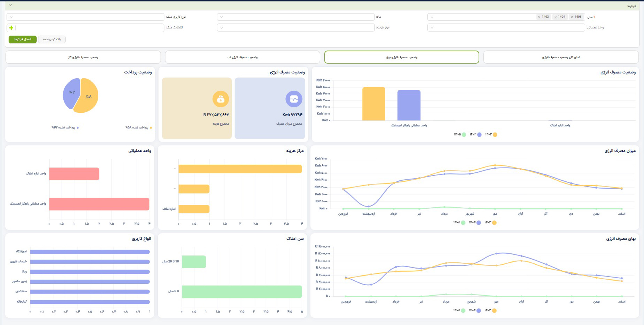Click the clear all filters button

pyautogui.click(x=52, y=39)
